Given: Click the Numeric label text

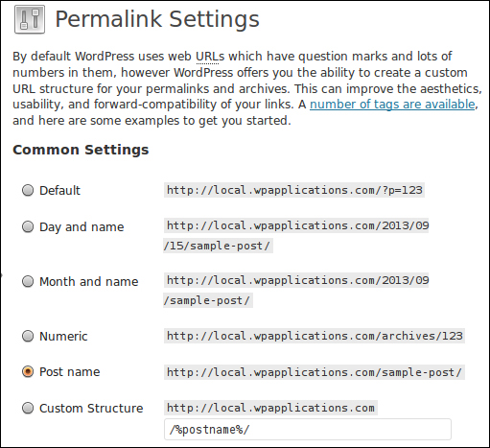Looking at the screenshot, I should point(63,336).
